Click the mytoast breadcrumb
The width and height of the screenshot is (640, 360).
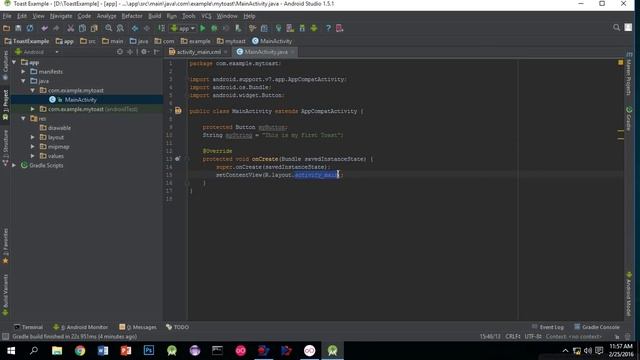[x=231, y=41]
